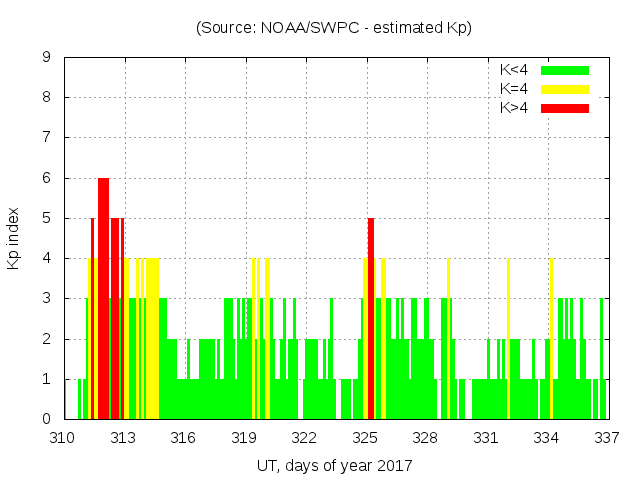Select the K=4 legend label
The image size is (640, 480).
click(515, 89)
